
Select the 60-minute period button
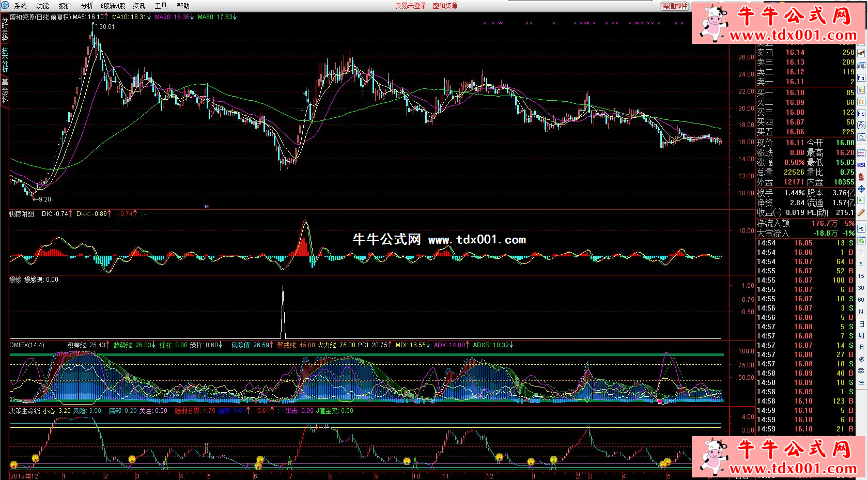point(861,300)
